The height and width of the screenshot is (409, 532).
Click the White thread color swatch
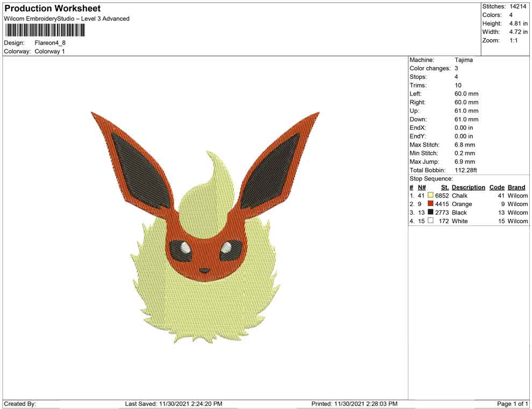pyautogui.click(x=430, y=221)
